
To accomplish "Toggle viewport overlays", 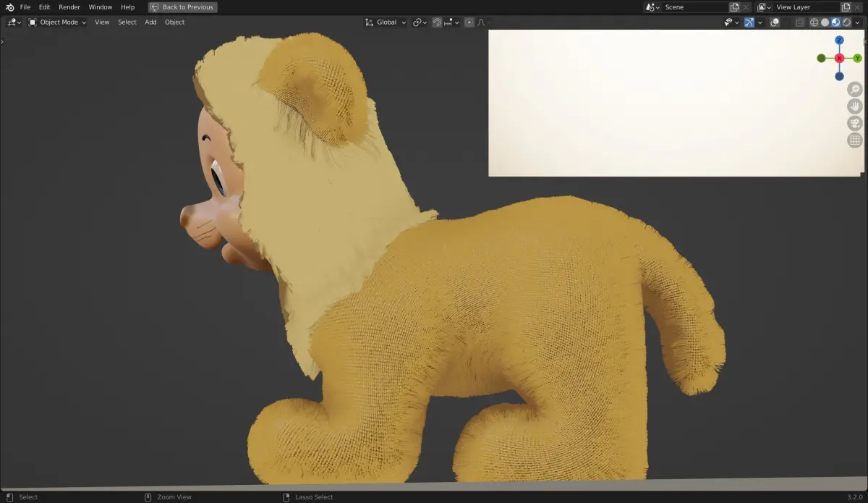I will (775, 22).
